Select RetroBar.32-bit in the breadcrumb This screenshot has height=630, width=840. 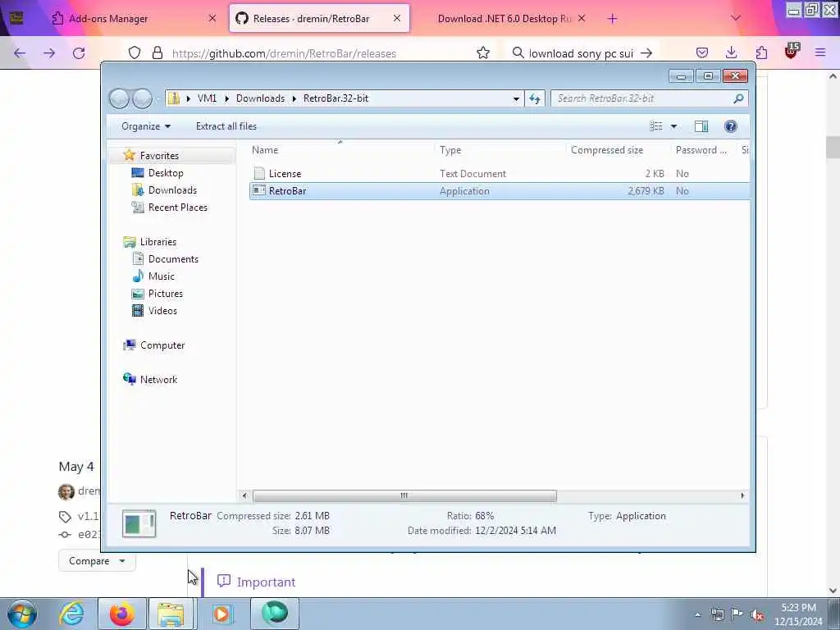coord(336,98)
